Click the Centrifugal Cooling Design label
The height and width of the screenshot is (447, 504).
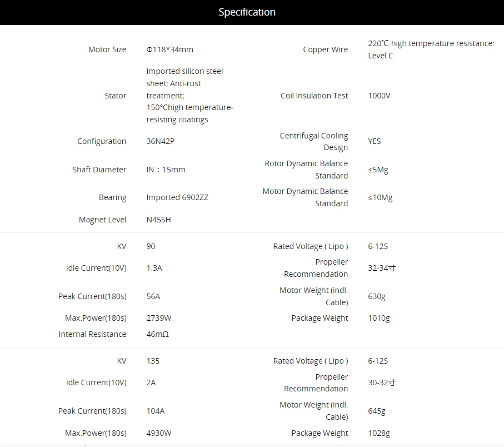coord(314,141)
